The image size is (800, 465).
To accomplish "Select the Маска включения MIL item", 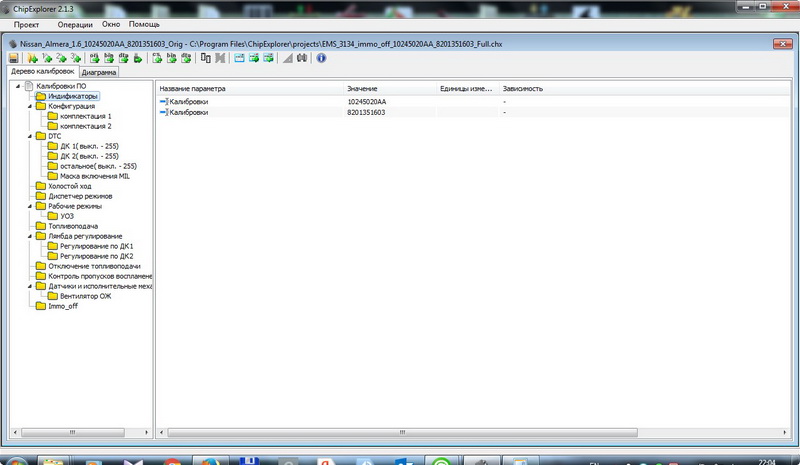I will [x=95, y=176].
